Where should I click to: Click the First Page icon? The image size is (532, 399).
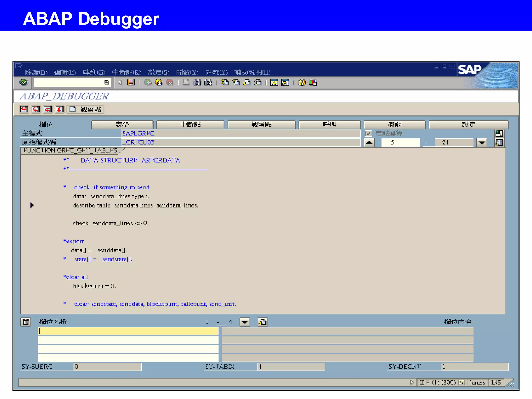(x=225, y=83)
